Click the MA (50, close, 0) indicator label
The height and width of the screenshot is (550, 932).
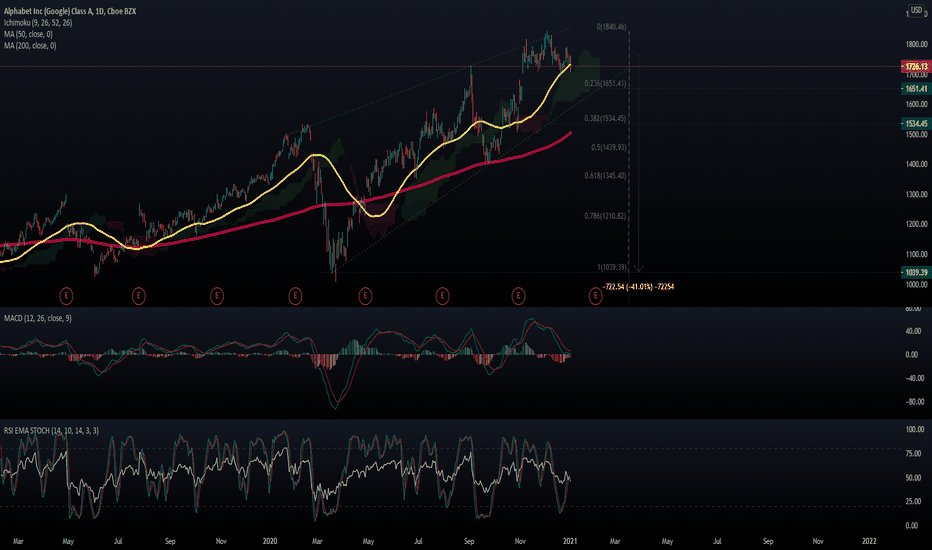coord(29,34)
